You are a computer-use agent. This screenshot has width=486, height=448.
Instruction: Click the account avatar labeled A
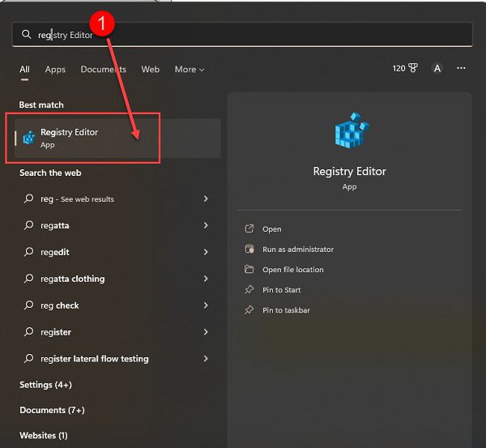pos(437,68)
